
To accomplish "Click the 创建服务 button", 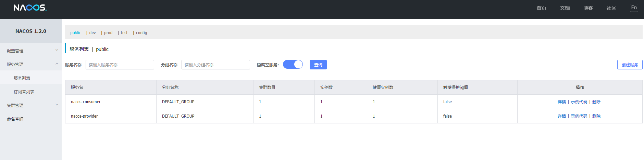I will click(630, 65).
